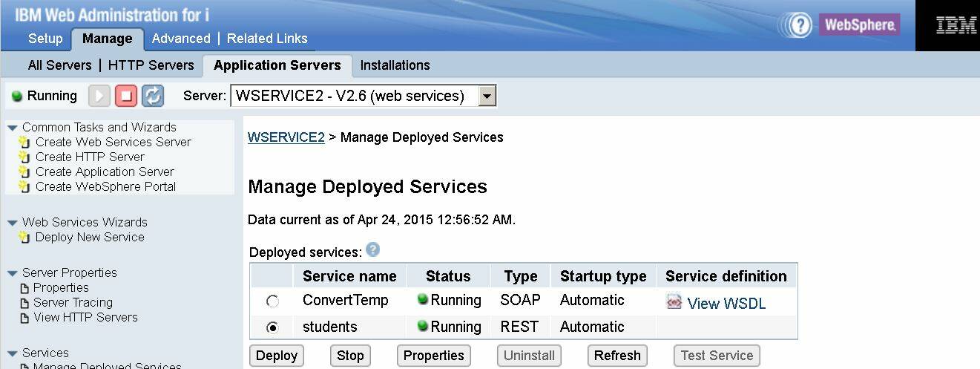Switch to the Setup tab
This screenshot has height=369, width=980.
(45, 39)
